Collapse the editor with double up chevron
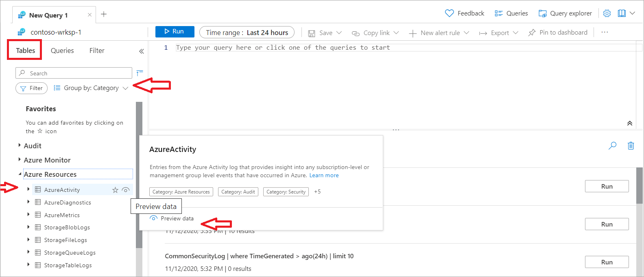Viewport: 644px width, 277px height. pos(629,123)
